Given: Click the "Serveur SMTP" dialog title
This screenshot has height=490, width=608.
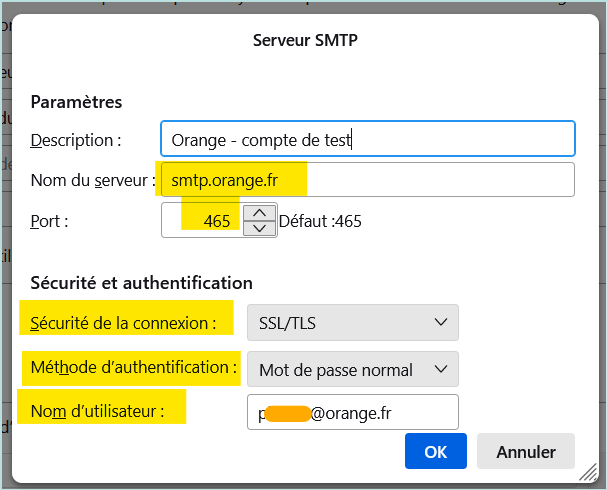Looking at the screenshot, I should pyautogui.click(x=304, y=41).
